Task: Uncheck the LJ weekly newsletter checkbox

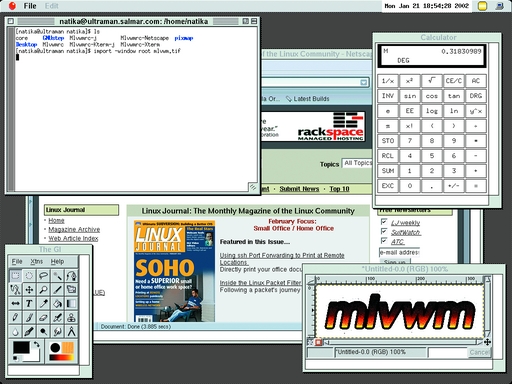Action: (x=384, y=222)
